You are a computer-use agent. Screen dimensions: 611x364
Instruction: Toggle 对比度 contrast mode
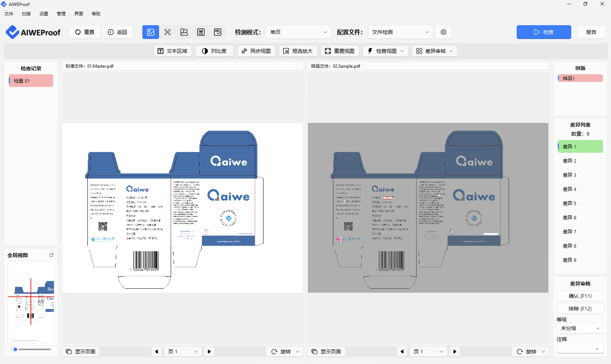pyautogui.click(x=214, y=51)
